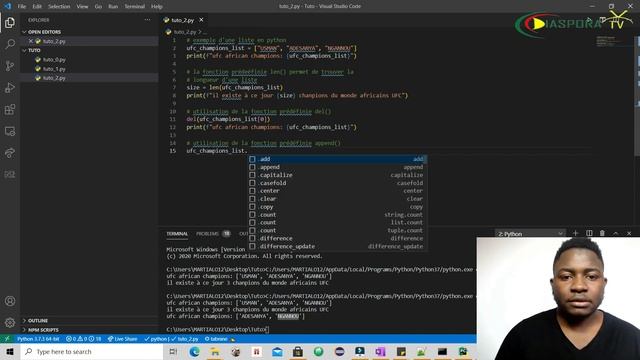This screenshot has width=640, height=360.
Task: Open the Run and Debug view
Action: pos(10,87)
